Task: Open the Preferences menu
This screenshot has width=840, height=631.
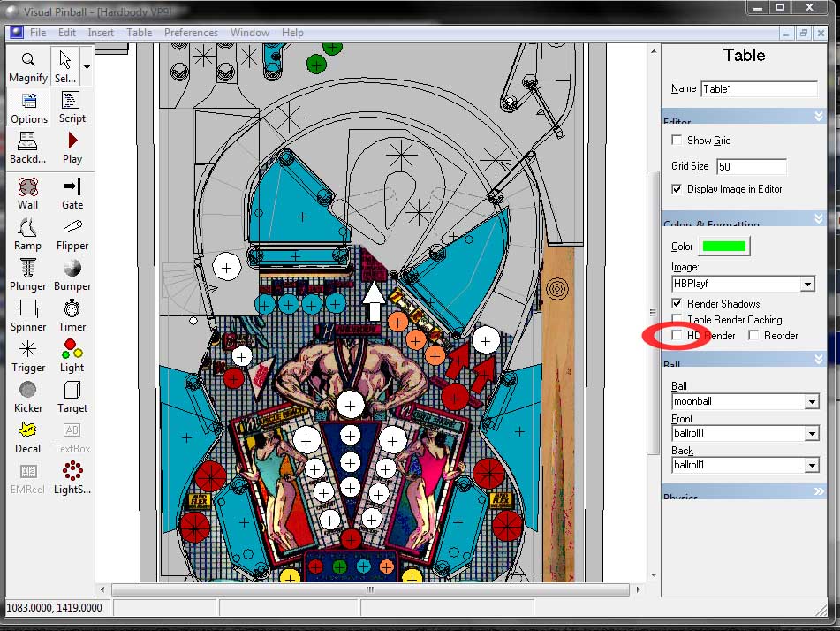Action: pyautogui.click(x=191, y=32)
